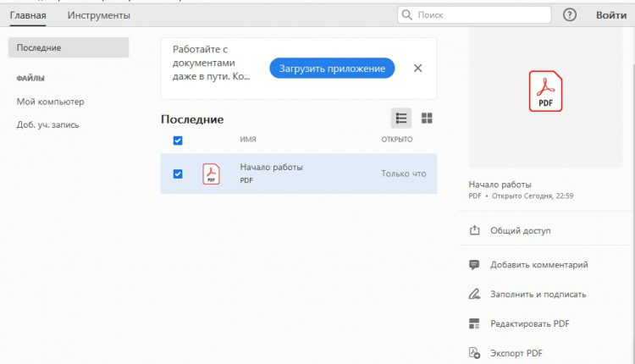This screenshot has width=635, height=364.
Task: Click Заполнить и подписать label
Action: (x=538, y=295)
